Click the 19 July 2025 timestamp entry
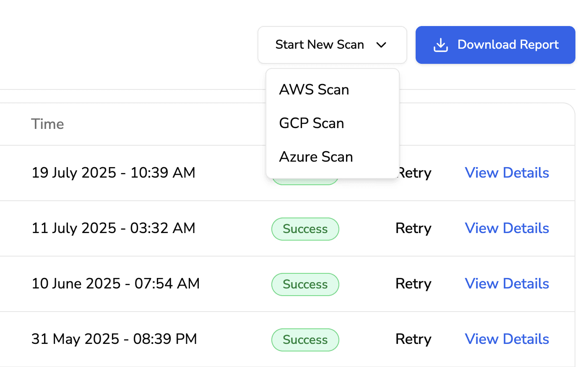588x367 pixels. pyautogui.click(x=113, y=173)
